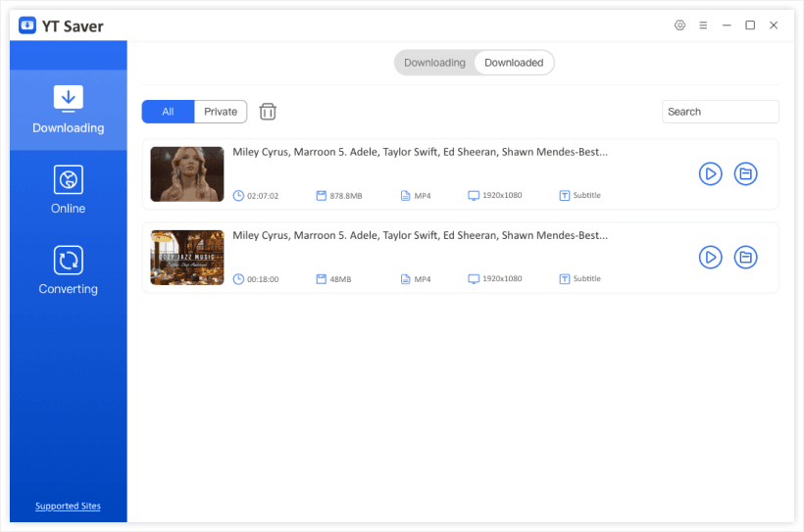Click 1920x1080 label of the 878.8MB video

tap(502, 195)
